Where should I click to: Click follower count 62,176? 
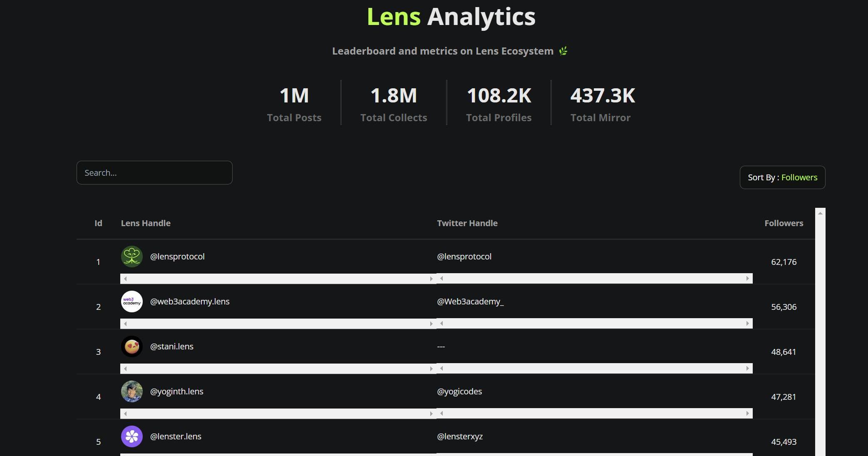(784, 262)
